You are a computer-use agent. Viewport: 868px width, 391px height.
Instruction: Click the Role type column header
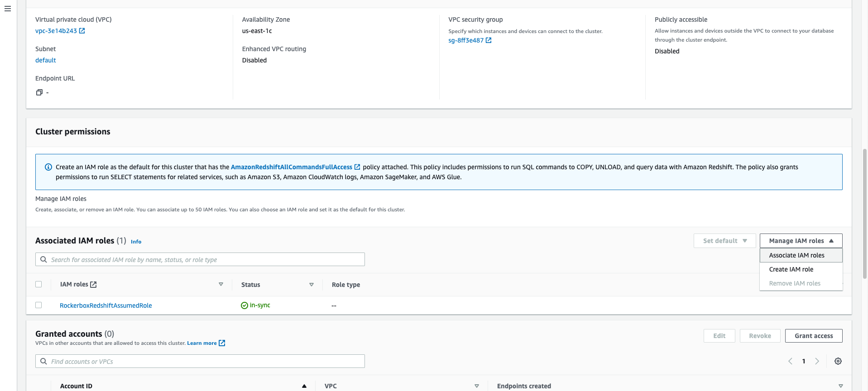point(346,285)
